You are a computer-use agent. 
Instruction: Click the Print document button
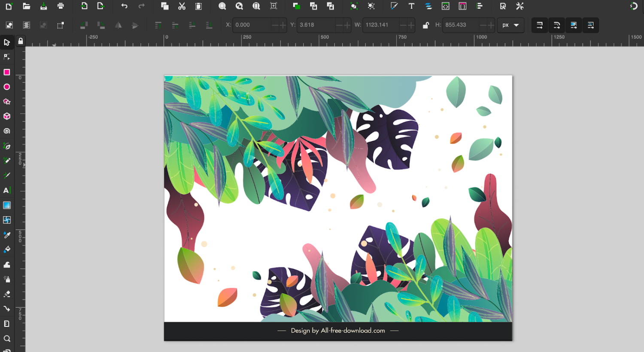(61, 6)
